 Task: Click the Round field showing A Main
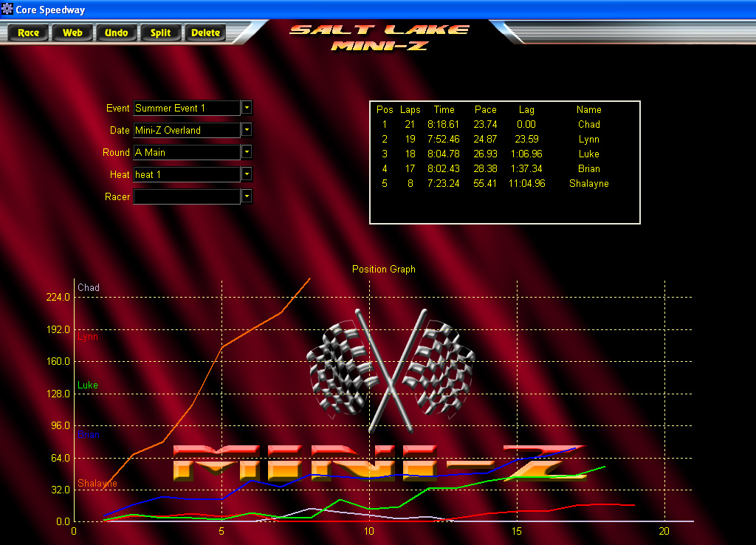pos(187,152)
